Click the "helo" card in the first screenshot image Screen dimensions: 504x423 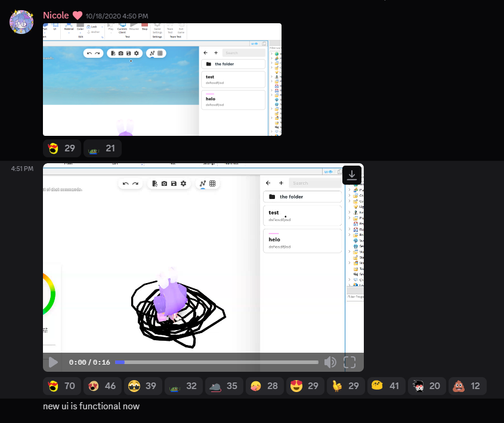(x=233, y=100)
